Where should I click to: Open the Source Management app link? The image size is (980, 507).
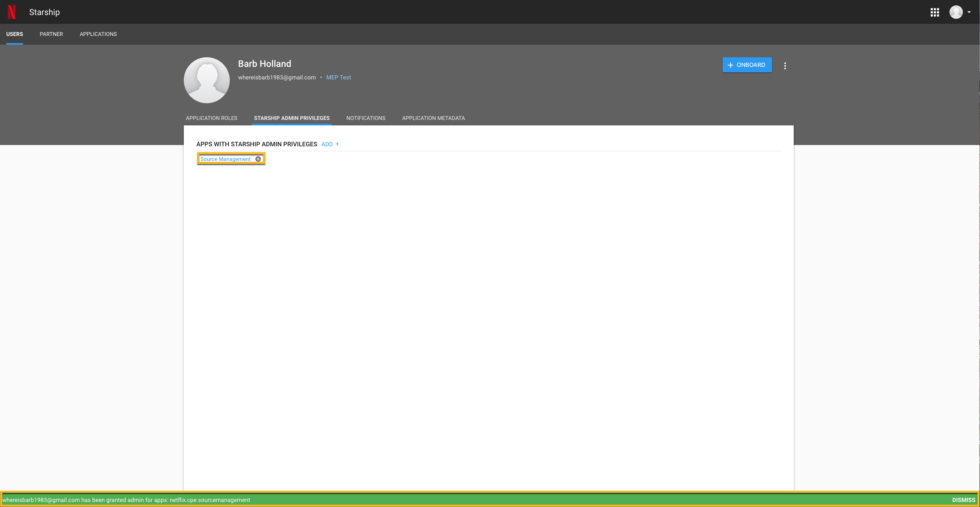coord(226,159)
